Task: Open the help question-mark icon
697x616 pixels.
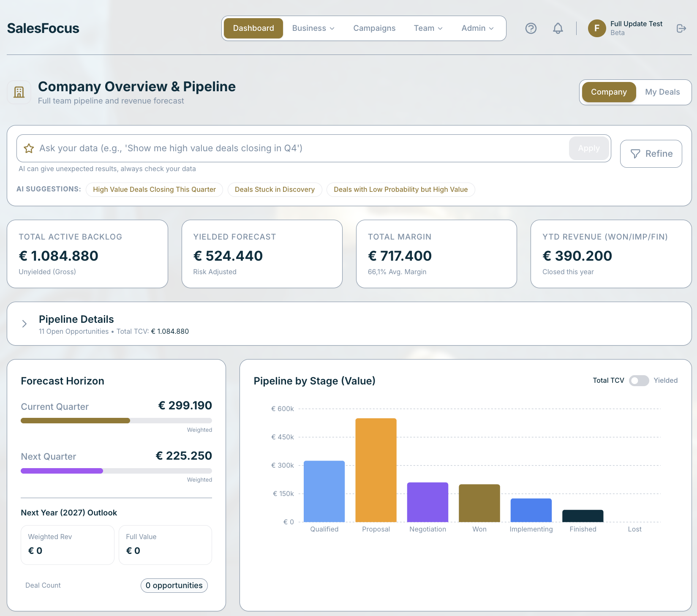Action: (531, 28)
